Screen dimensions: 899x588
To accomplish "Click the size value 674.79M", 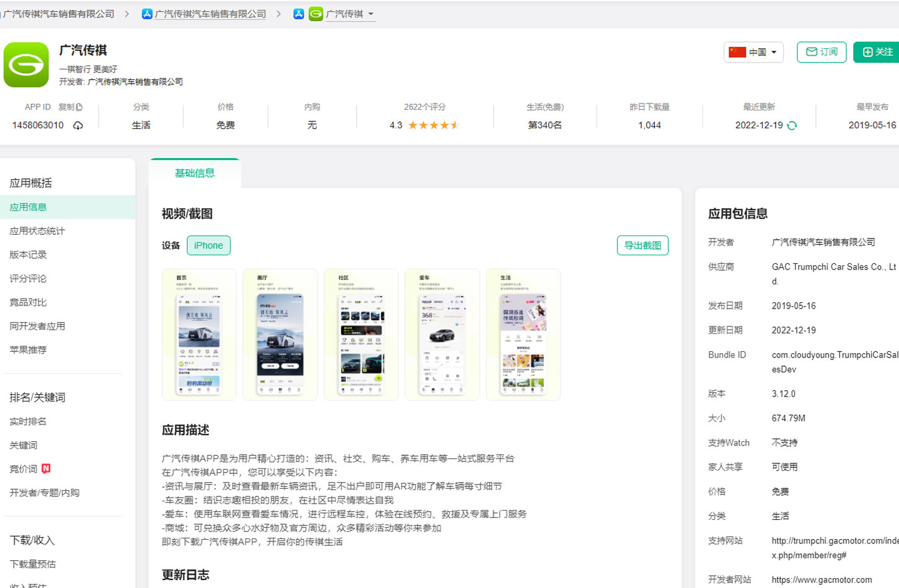I will tap(789, 418).
